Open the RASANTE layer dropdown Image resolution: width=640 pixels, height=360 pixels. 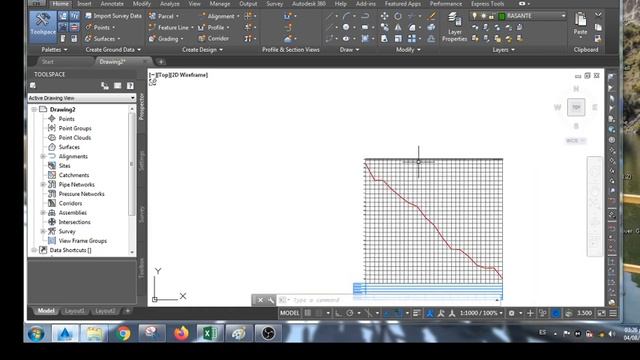pyautogui.click(x=563, y=16)
